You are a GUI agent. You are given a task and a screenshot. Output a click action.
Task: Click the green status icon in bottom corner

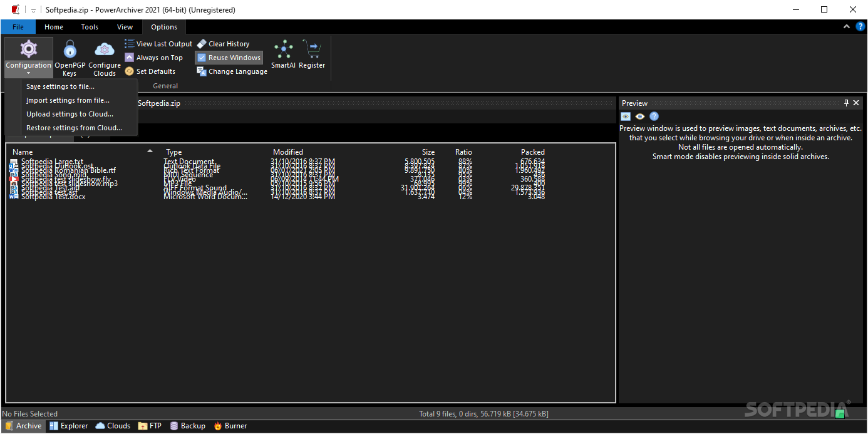tap(840, 413)
